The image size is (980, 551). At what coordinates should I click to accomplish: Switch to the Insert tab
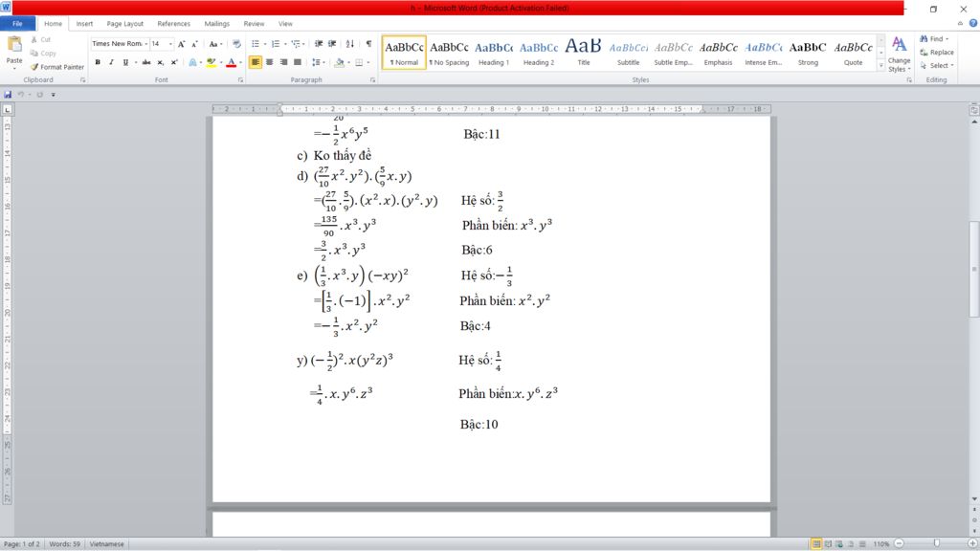coord(84,24)
